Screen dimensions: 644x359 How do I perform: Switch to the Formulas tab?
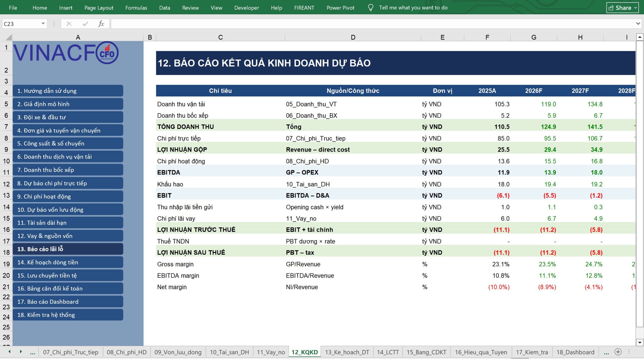[x=136, y=8]
